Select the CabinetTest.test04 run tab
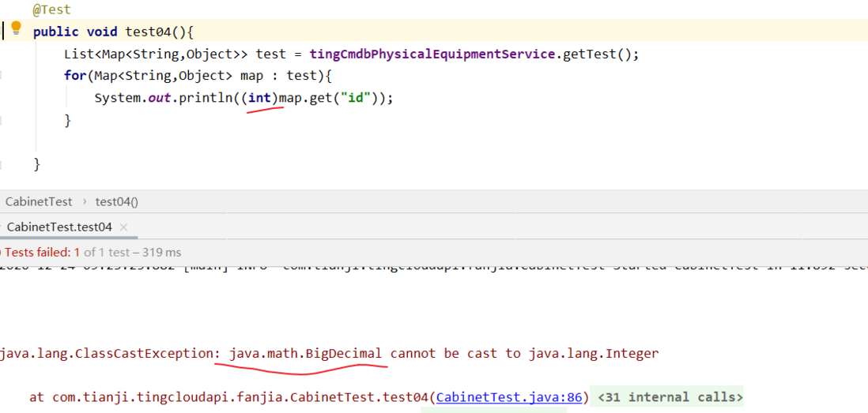 point(59,227)
